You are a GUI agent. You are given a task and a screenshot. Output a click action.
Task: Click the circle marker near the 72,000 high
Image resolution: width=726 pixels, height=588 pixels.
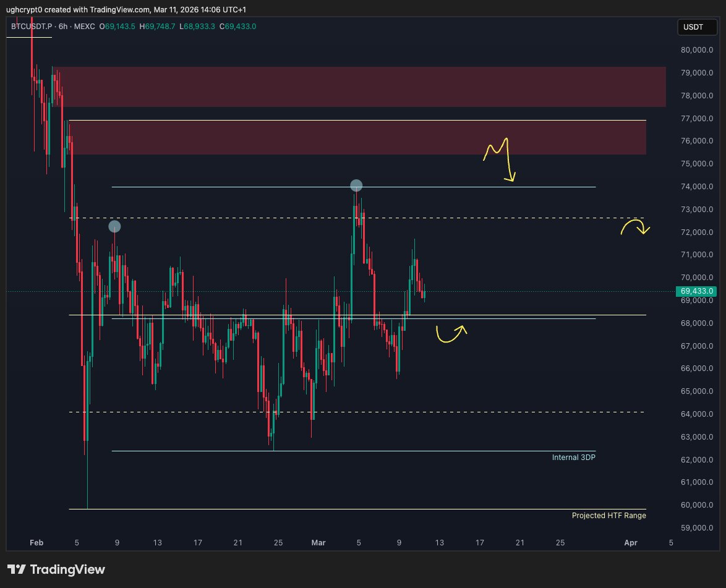click(x=114, y=226)
